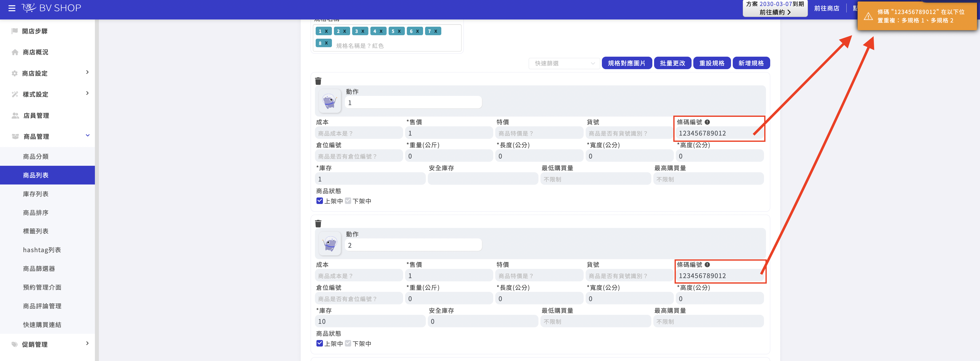This screenshot has height=361, width=980.
Task: Delete spec 1 with trash icon
Action: coord(318,81)
